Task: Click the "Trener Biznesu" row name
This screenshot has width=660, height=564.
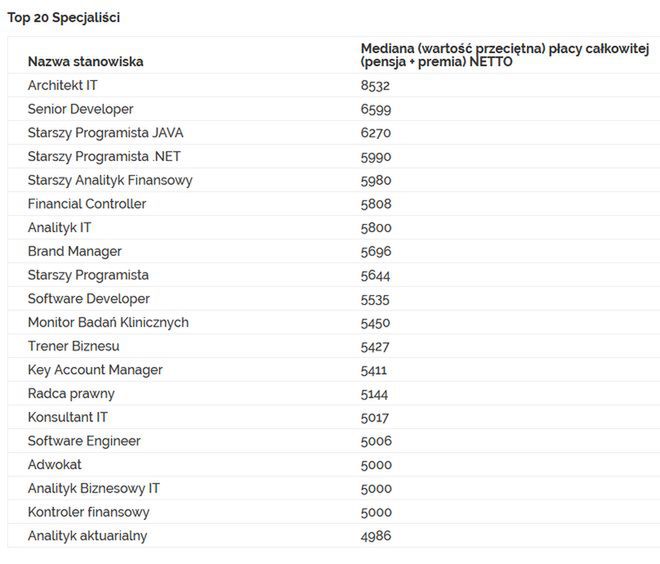Action: tap(73, 346)
